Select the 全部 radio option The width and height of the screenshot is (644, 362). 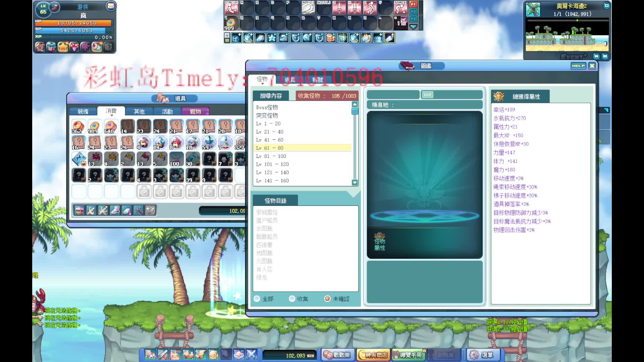click(x=257, y=299)
